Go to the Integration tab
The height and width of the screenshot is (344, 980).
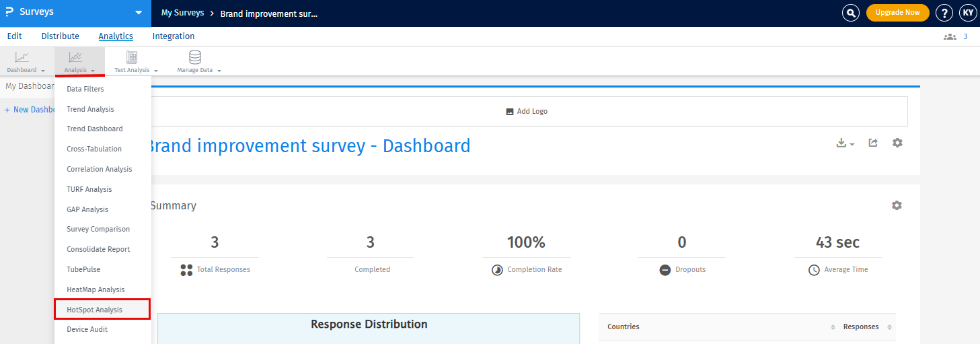coord(174,36)
